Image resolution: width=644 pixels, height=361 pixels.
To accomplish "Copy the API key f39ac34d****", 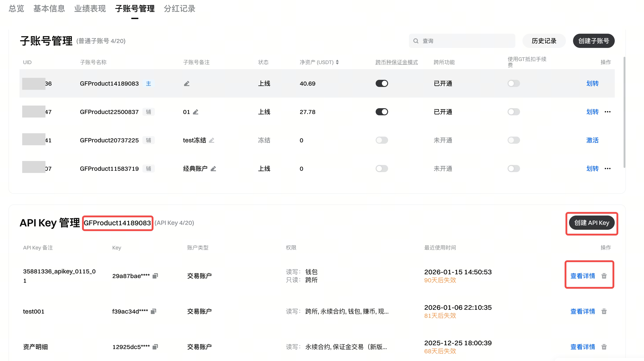I will 153,312.
